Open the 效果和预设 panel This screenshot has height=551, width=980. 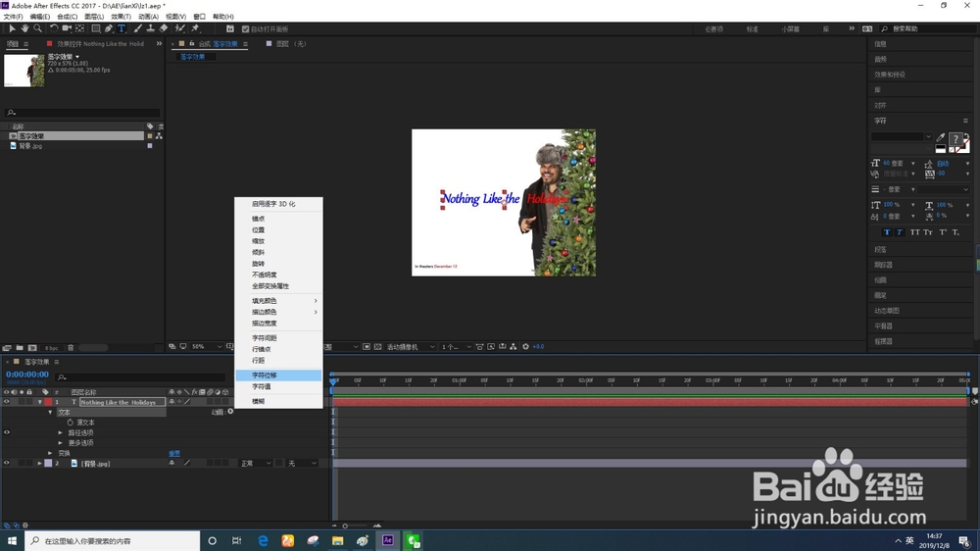coord(890,75)
